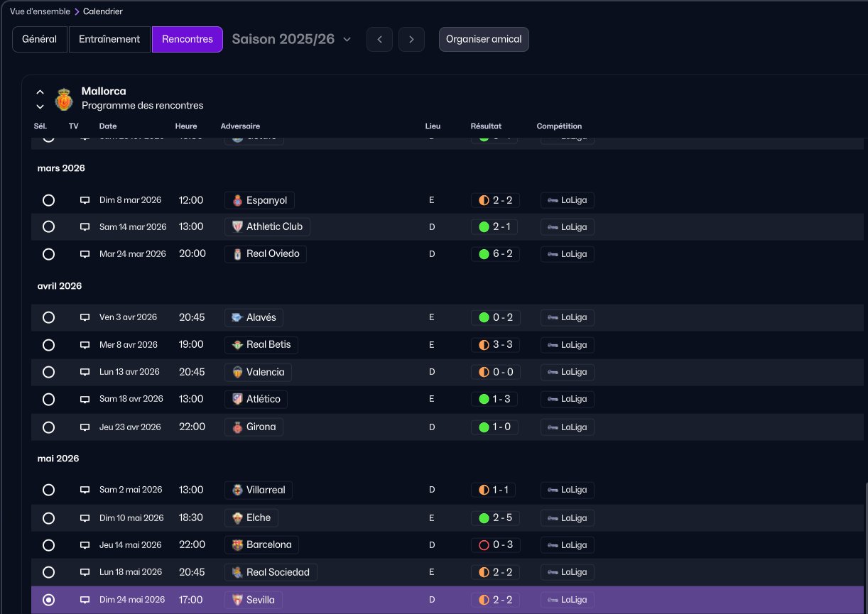Click the down chevron beside Mallorca
This screenshot has height=614, width=868.
[40, 107]
